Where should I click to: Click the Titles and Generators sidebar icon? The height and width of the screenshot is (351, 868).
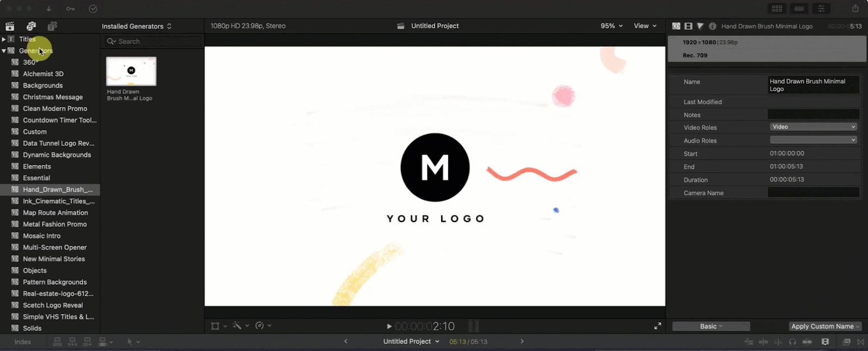[52, 26]
